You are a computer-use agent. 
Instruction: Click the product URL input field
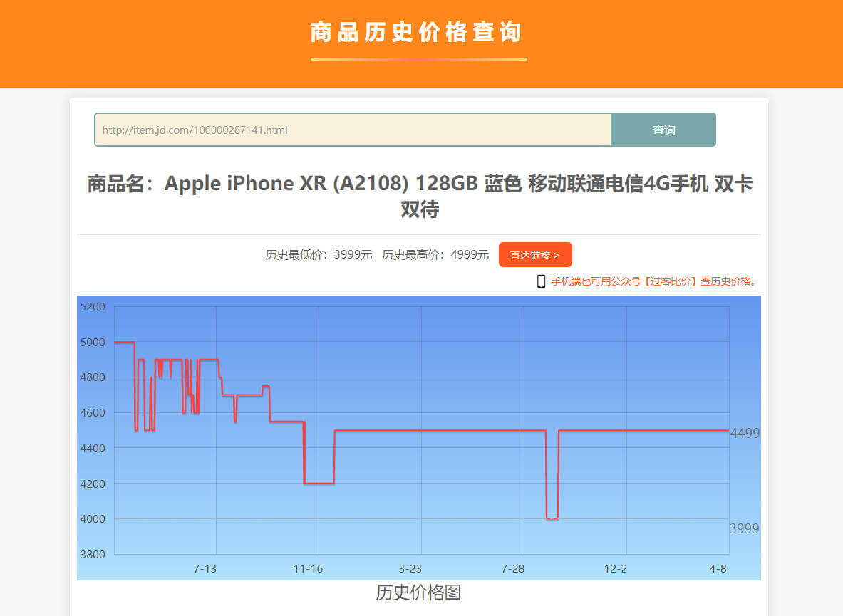pos(353,130)
